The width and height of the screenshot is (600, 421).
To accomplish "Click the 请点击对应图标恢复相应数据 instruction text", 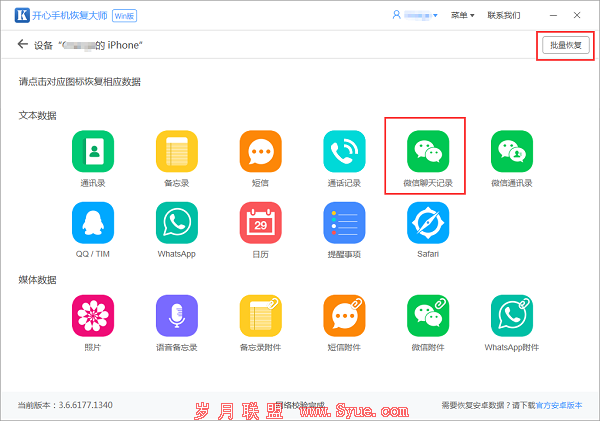I will tap(80, 82).
